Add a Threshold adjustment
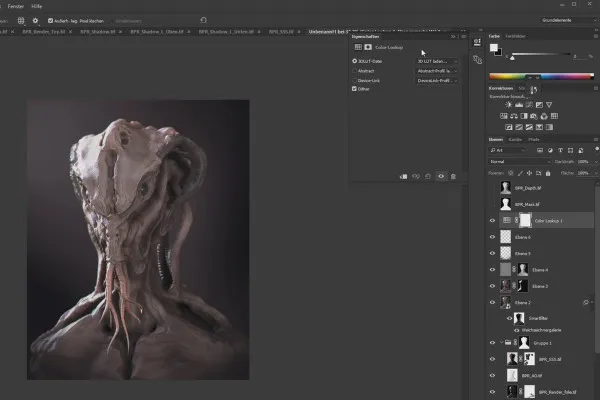600x400 pixels. [529, 127]
